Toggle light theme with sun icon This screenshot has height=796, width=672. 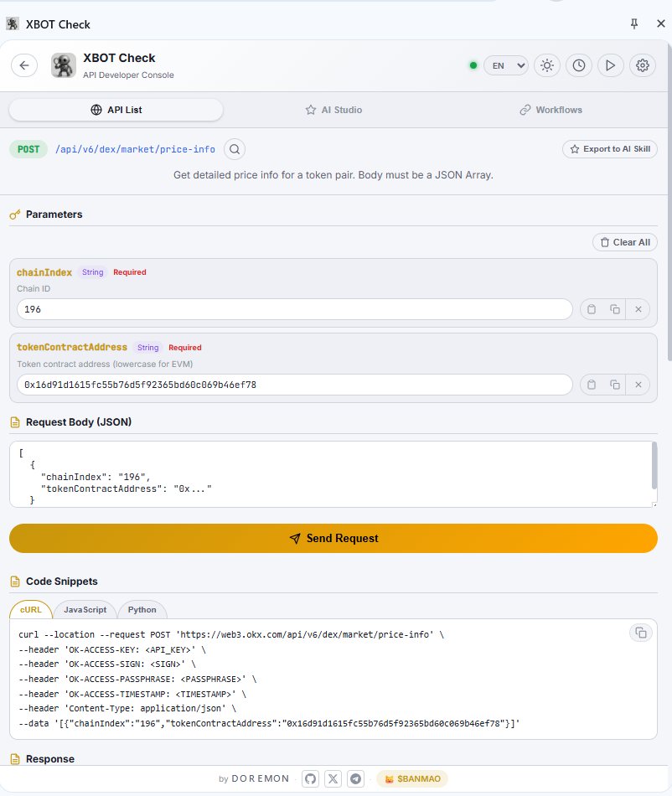[x=546, y=65]
